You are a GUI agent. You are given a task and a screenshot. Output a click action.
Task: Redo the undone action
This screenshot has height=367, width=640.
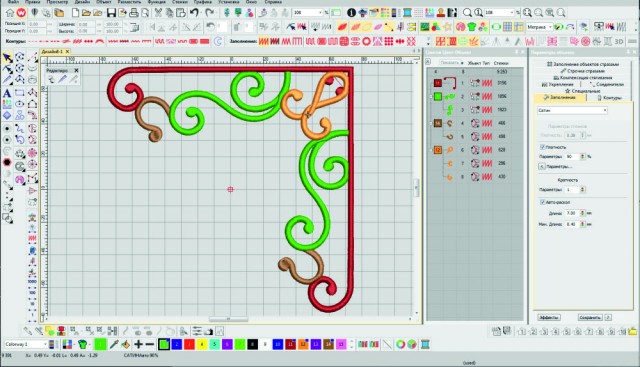(209, 13)
